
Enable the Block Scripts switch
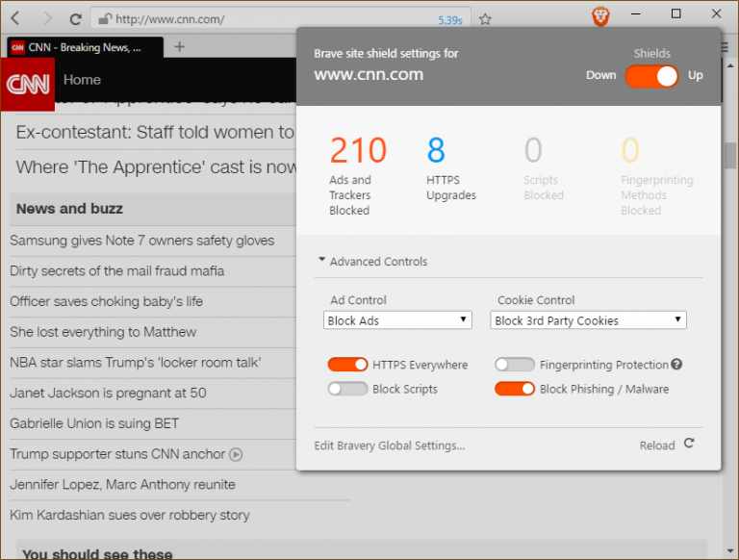click(347, 389)
